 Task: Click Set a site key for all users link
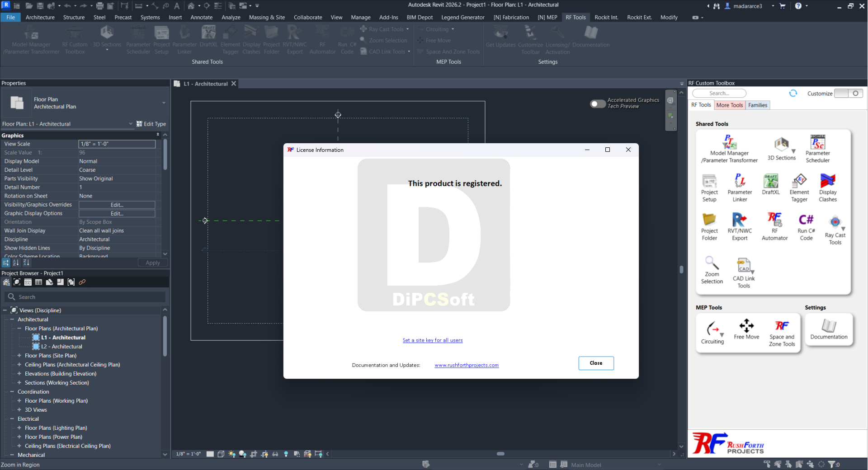click(433, 340)
